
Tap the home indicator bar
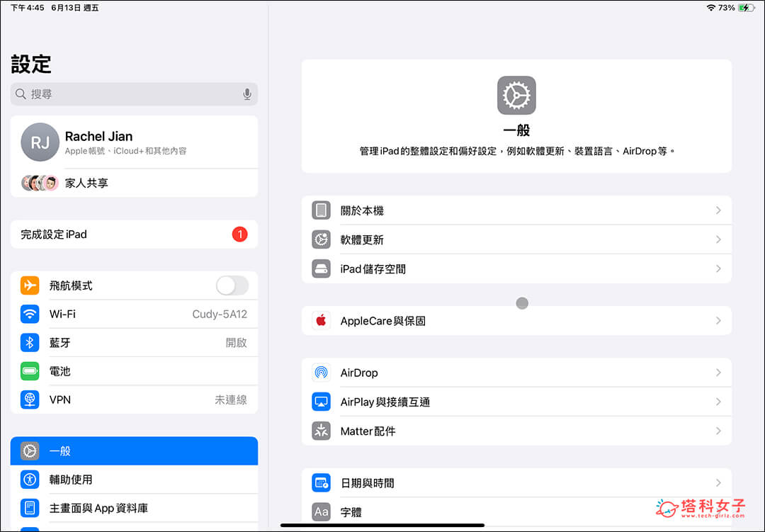tap(382, 525)
